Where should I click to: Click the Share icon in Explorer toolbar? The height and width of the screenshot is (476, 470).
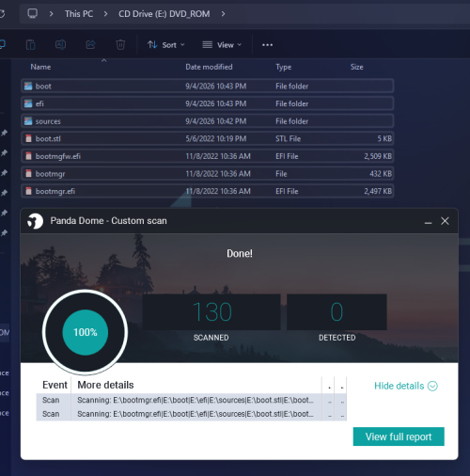pos(90,45)
